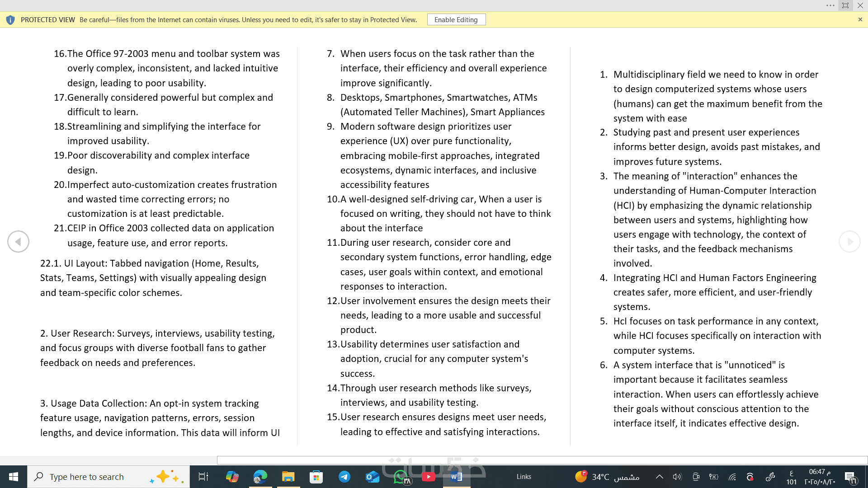The height and width of the screenshot is (488, 868).
Task: Toggle the ribbon display mode icon at top
Action: (x=845, y=5)
